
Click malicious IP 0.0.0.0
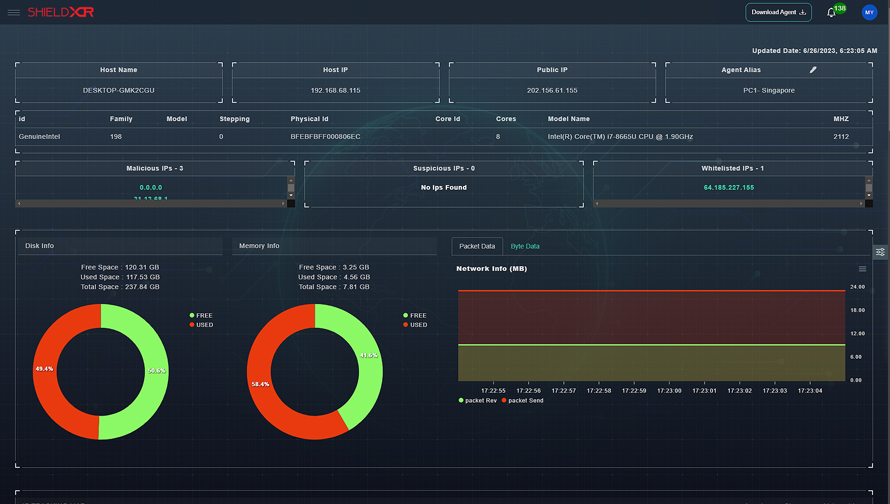[x=151, y=188]
